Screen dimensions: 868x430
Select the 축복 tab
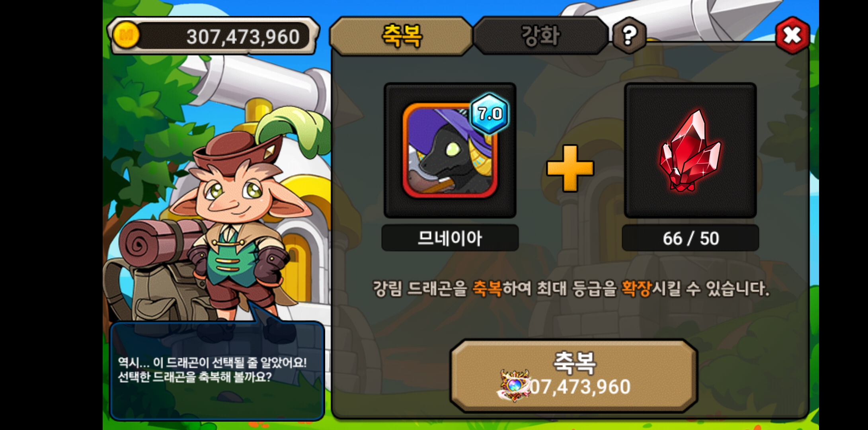pyautogui.click(x=401, y=36)
